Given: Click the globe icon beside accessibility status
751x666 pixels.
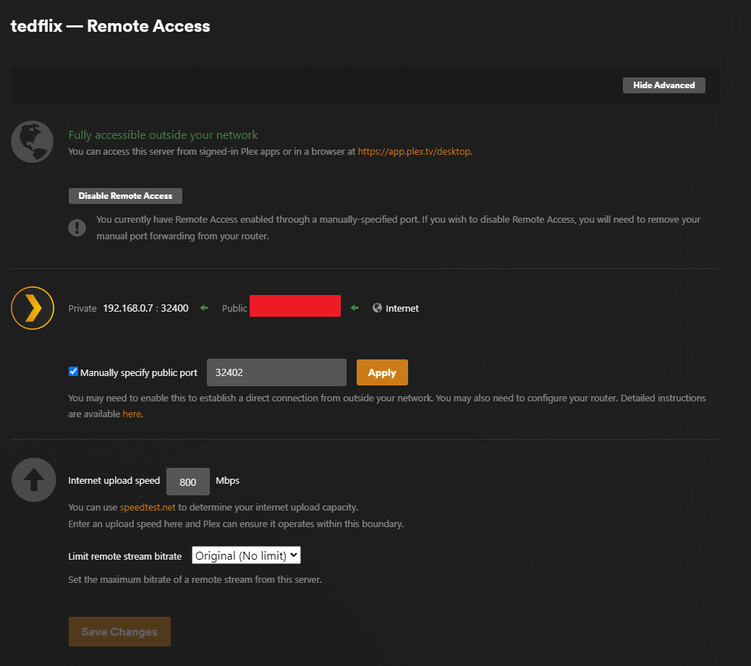Looking at the screenshot, I should pos(32,141).
